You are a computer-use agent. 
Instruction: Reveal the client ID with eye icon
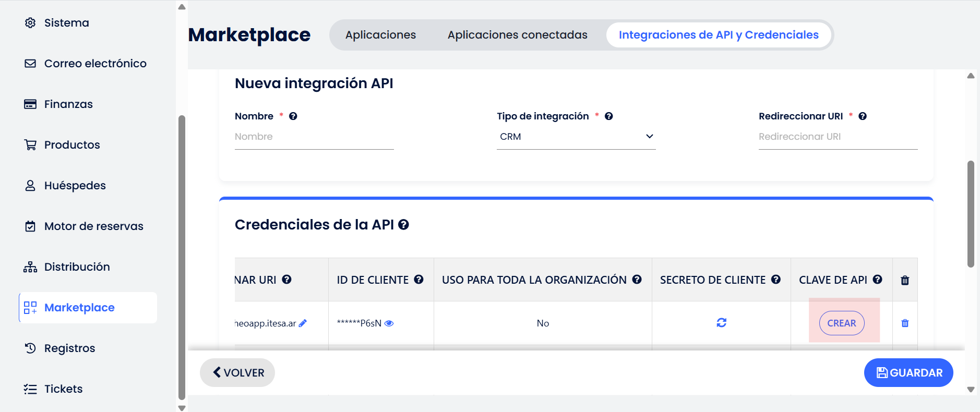pos(389,323)
